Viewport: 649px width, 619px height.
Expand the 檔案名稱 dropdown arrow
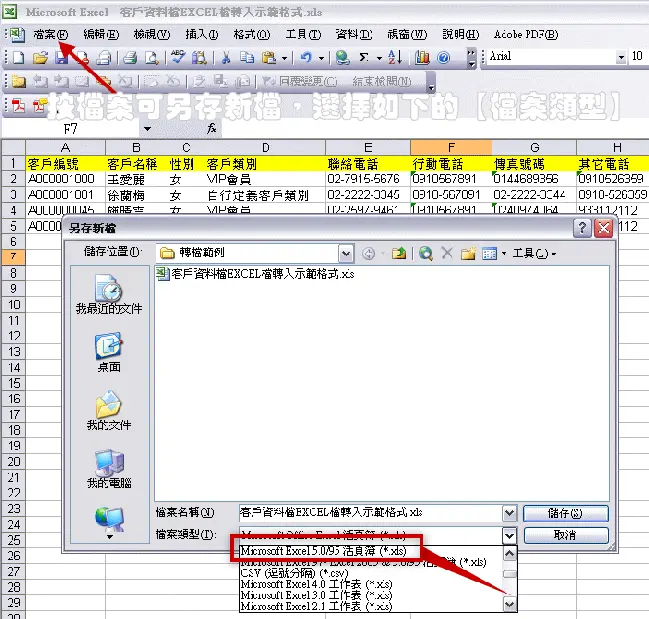point(510,513)
